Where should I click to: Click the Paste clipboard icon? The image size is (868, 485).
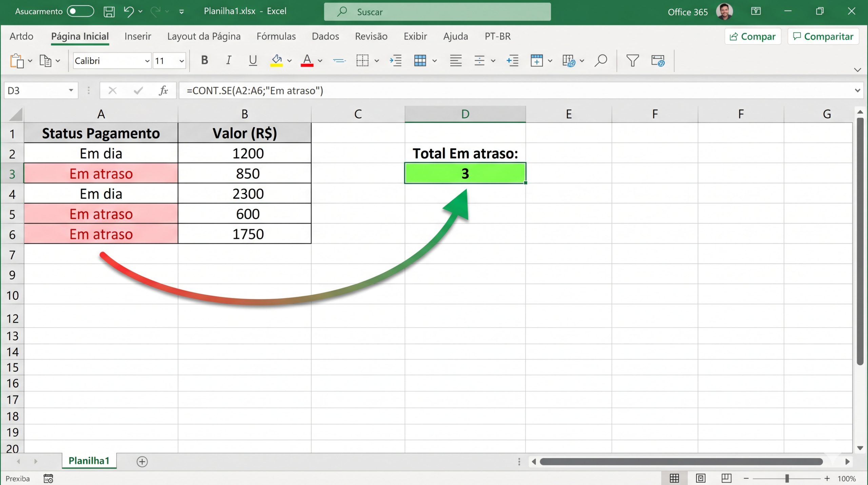click(x=17, y=61)
